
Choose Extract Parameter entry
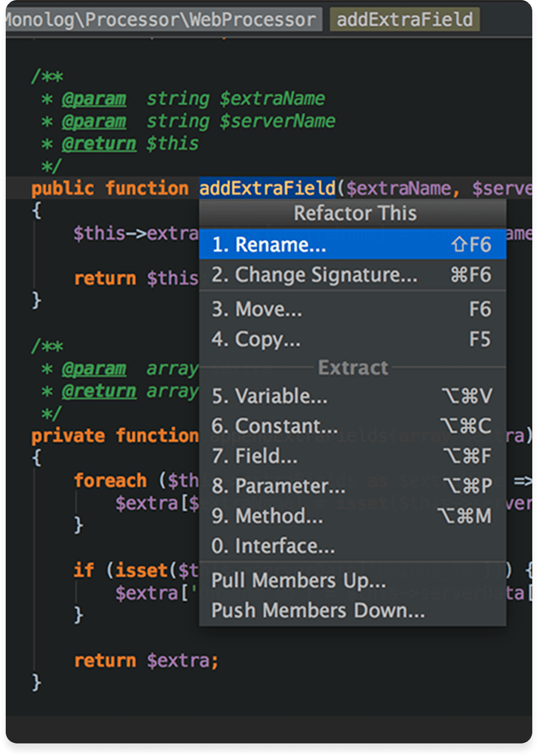(x=353, y=486)
